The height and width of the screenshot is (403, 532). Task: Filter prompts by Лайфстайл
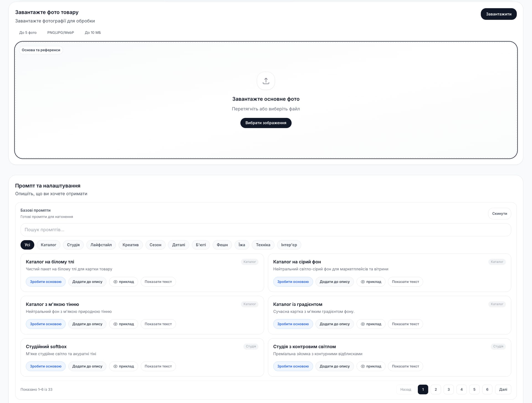point(101,245)
